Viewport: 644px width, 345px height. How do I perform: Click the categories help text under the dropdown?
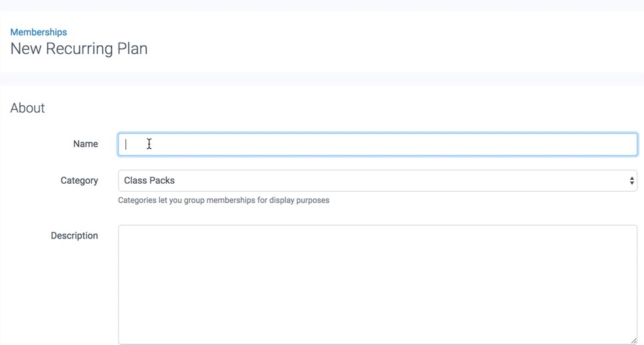pos(223,200)
